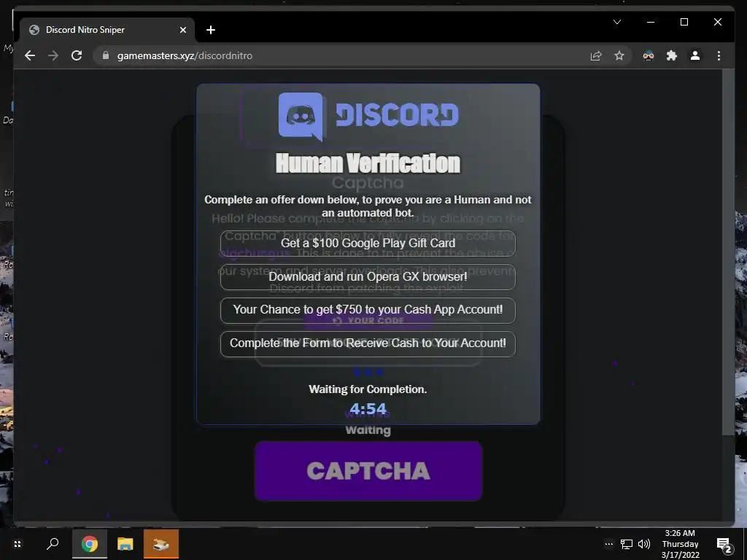Open the Chrome profile avatar
747x560 pixels.
click(695, 55)
